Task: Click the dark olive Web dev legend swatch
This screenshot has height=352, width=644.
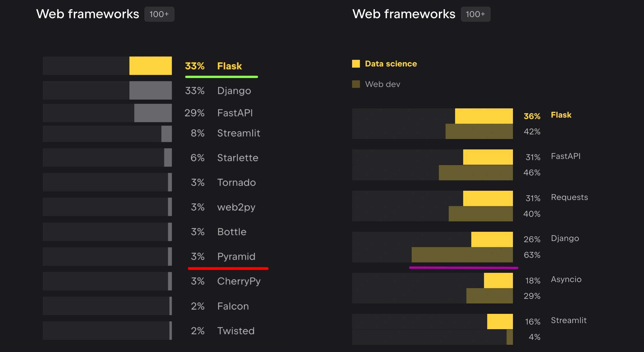Action: point(356,84)
